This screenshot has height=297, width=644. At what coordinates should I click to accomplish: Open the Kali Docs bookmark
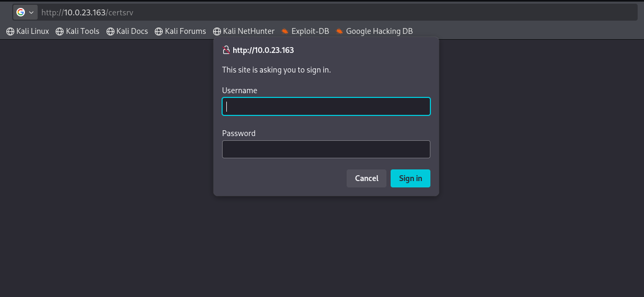pos(127,31)
